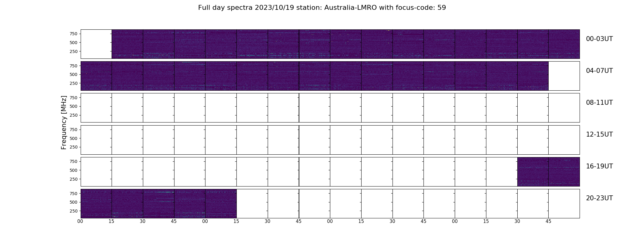Click the 250 tick label of the 20-23UT row
This screenshot has height=245, width=644.
[73, 211]
